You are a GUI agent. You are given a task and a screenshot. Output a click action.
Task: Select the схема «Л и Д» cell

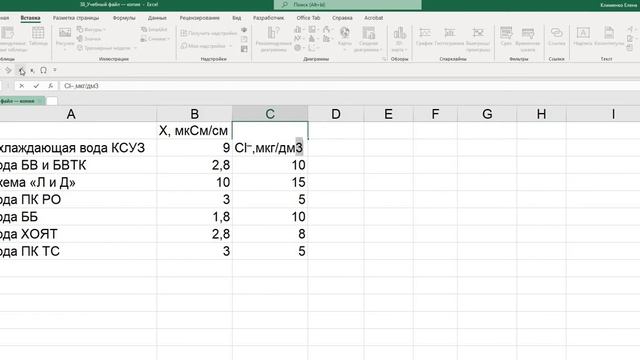click(x=78, y=182)
